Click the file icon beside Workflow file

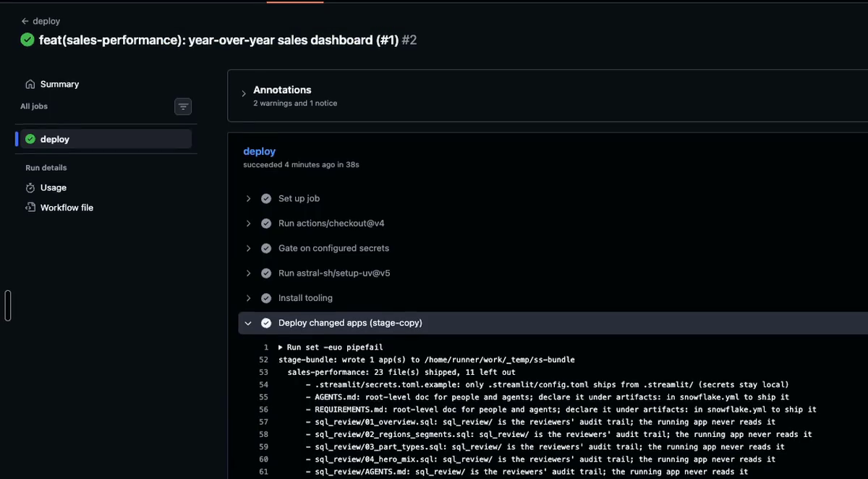[30, 208]
